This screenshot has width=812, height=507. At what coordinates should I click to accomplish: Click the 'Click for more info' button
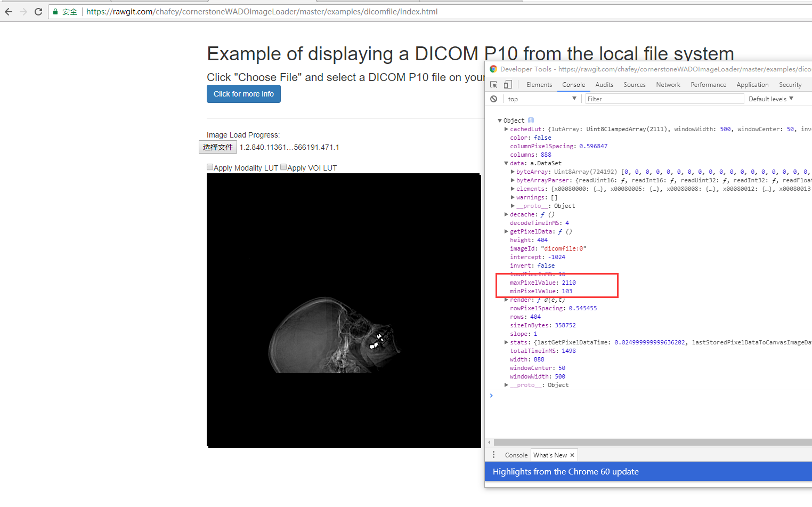tap(243, 94)
